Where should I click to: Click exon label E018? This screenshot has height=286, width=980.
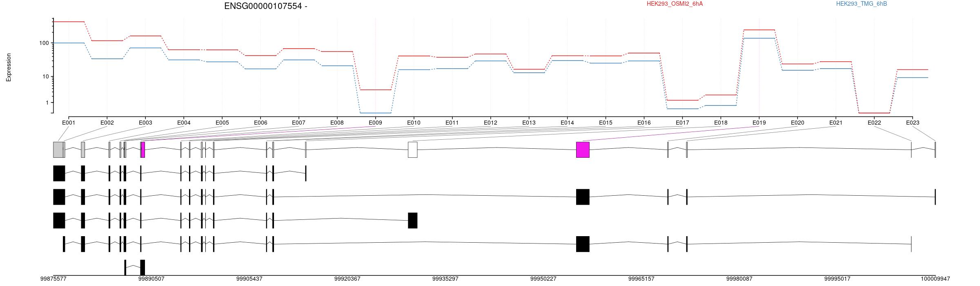[721, 123]
